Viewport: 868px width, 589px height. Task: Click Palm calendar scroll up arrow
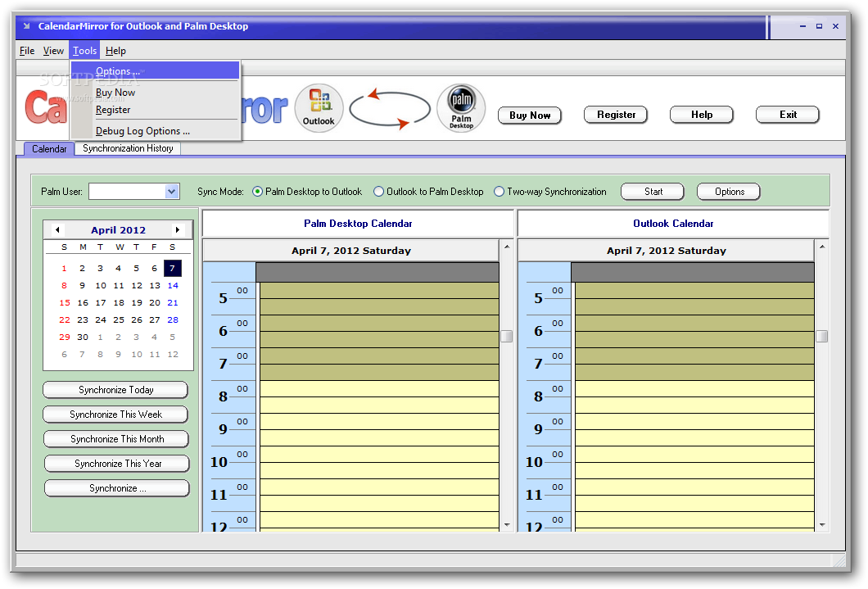(x=507, y=247)
